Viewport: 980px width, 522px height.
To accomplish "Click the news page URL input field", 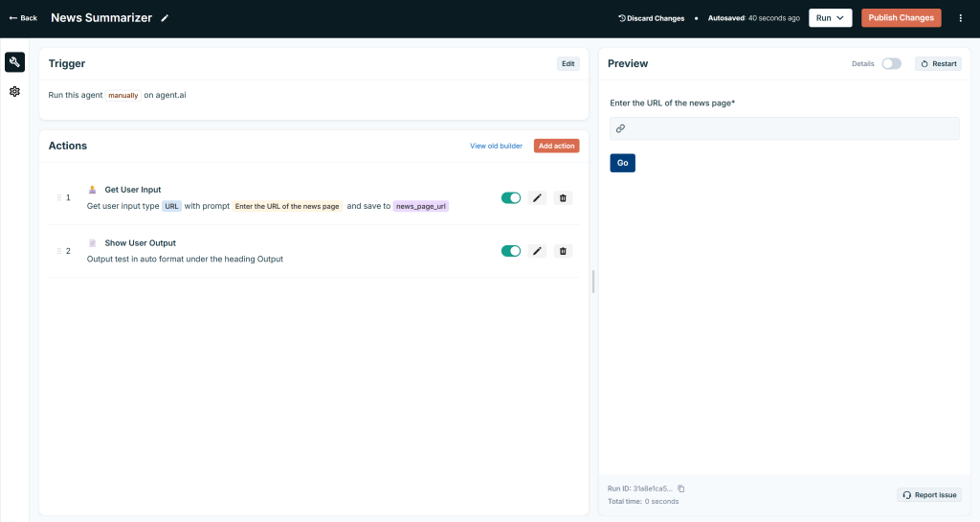I will pyautogui.click(x=784, y=128).
